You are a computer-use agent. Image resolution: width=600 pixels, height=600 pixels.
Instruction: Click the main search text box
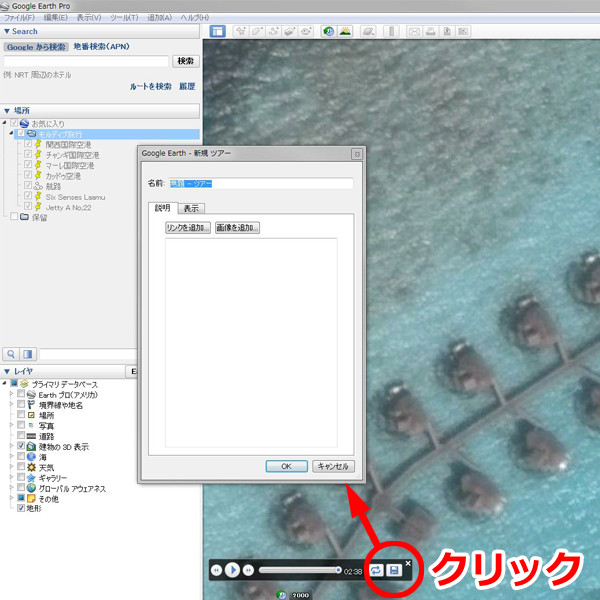[86, 61]
